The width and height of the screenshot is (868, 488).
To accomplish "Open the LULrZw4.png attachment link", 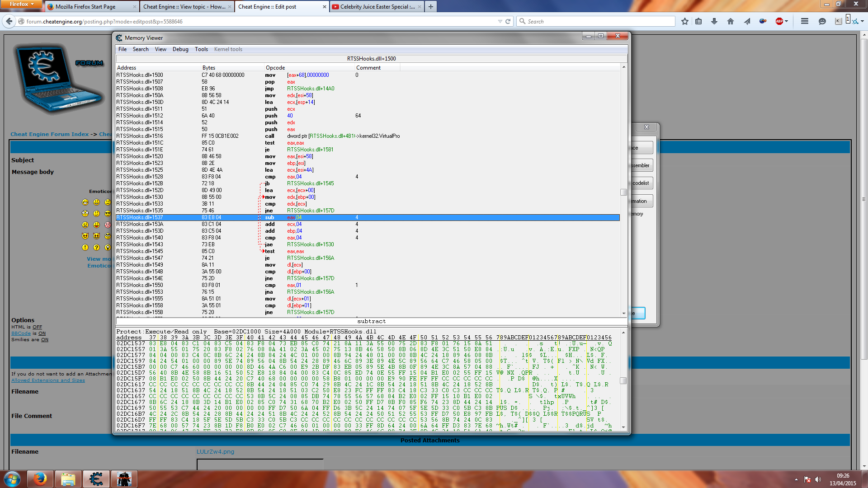I will point(215,452).
